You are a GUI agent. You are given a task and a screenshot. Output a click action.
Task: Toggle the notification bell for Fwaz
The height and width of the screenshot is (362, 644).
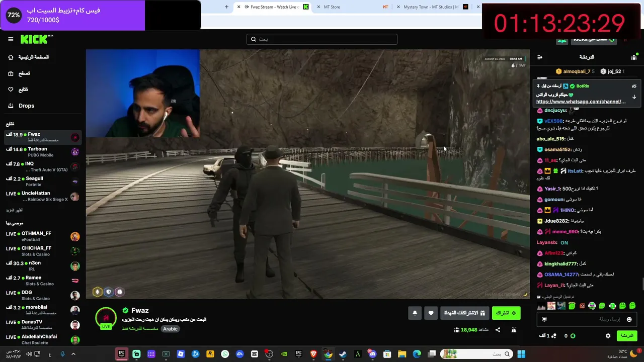coord(415,313)
